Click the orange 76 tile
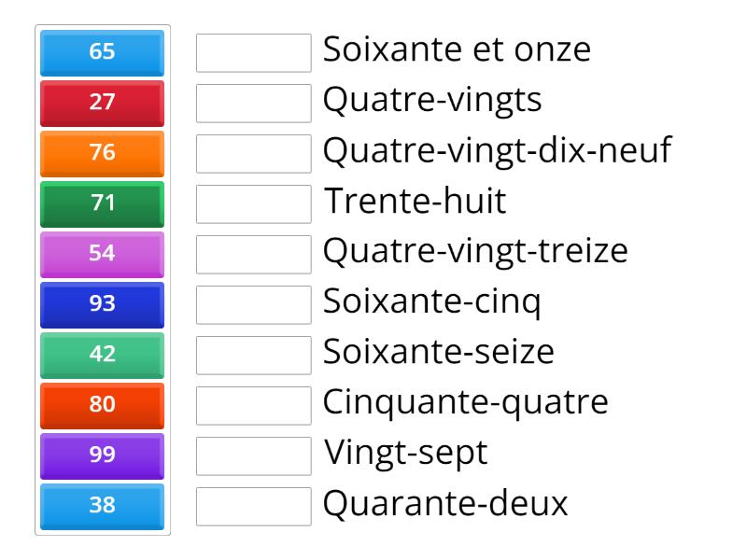This screenshot has width=747, height=560. pyautogui.click(x=101, y=154)
